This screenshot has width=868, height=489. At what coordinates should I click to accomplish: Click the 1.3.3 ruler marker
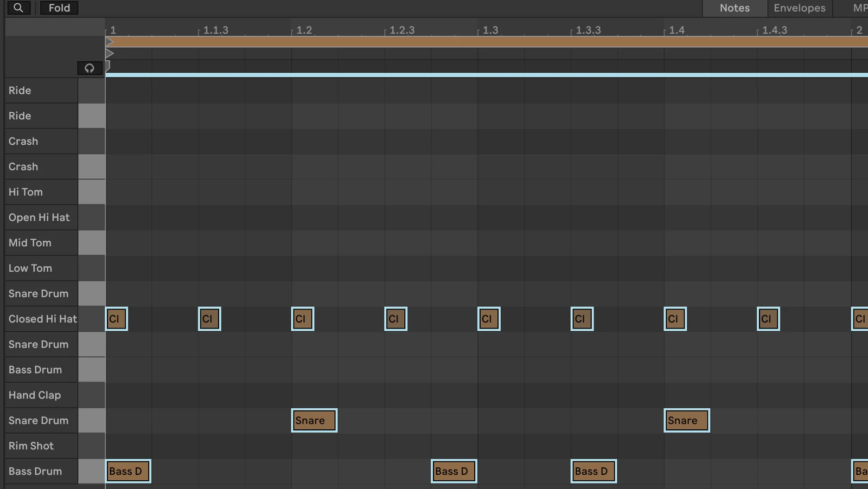(x=588, y=30)
